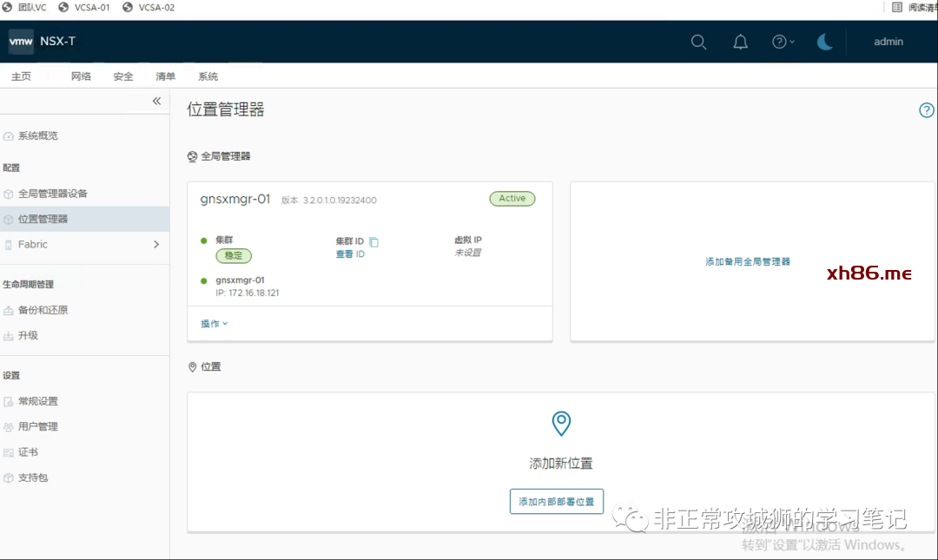This screenshot has height=560, width=938.
Task: Open the VCSA-01 browser bookmark
Action: (91, 8)
